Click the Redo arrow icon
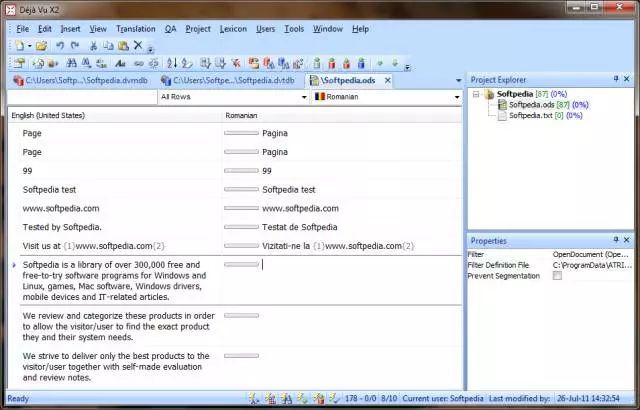 point(75,46)
